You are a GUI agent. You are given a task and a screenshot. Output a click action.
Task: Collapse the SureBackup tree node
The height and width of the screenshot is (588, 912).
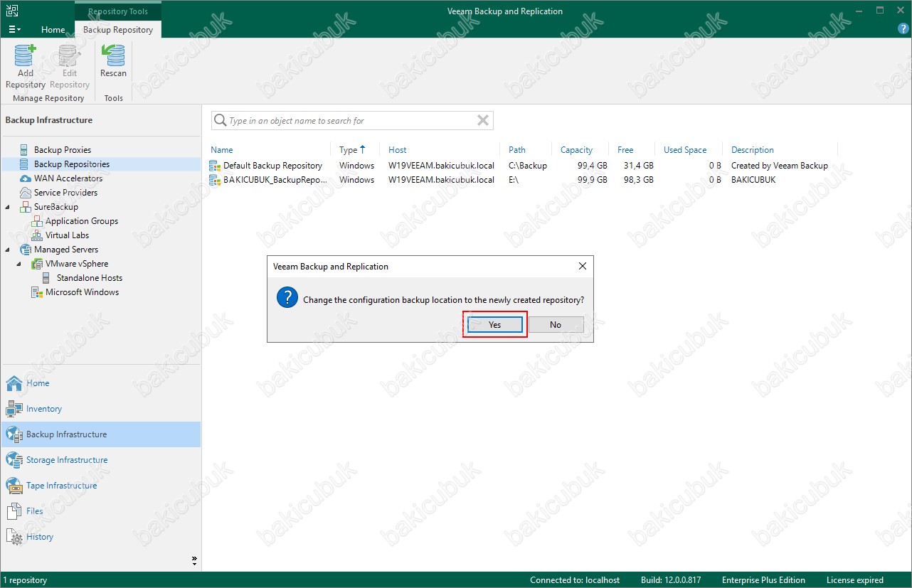(9, 207)
